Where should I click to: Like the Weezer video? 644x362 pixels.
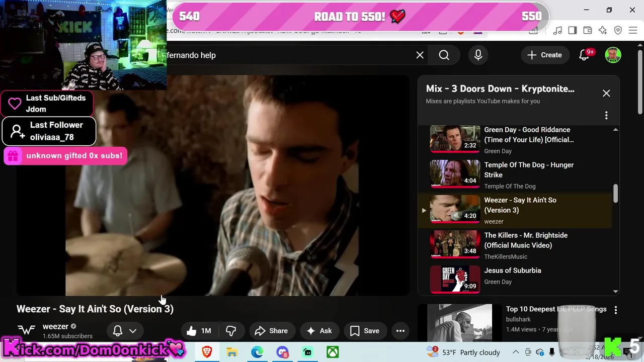(200, 331)
